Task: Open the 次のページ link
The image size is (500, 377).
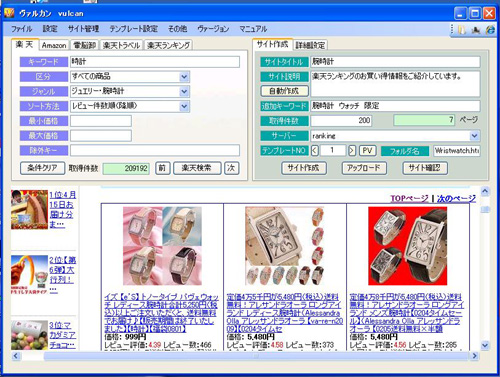Action: click(x=456, y=199)
